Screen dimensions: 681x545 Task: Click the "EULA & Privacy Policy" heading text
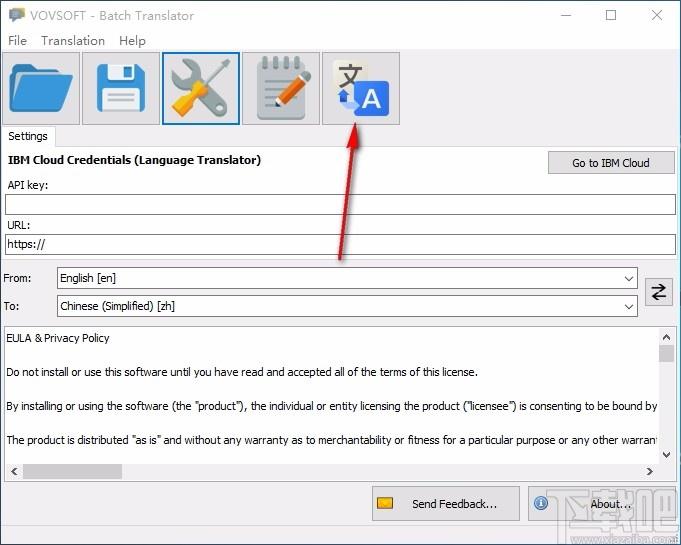[58, 338]
